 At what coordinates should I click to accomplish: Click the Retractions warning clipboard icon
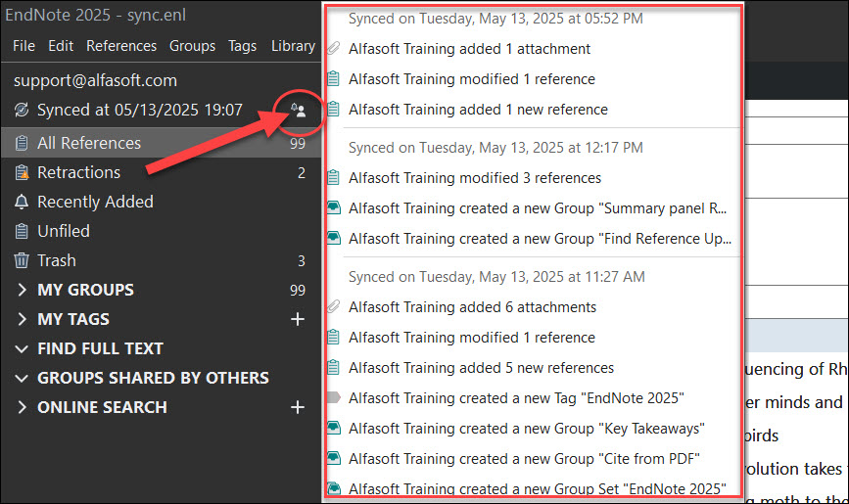(22, 172)
